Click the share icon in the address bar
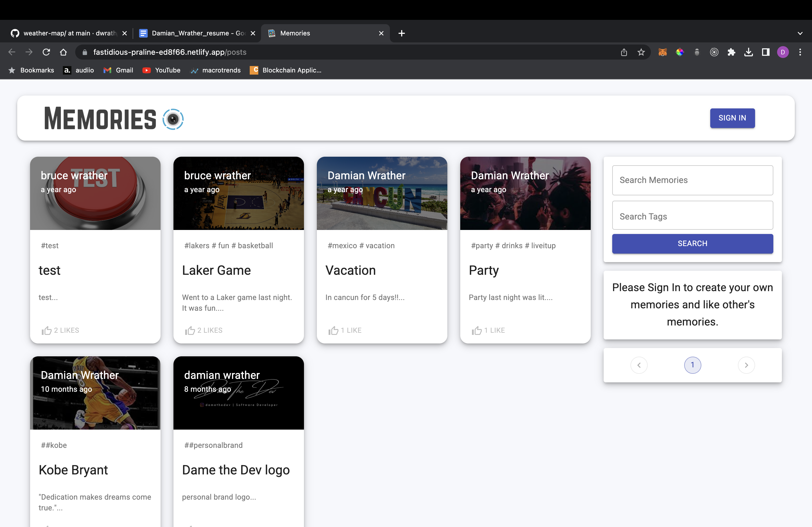The height and width of the screenshot is (527, 812). [x=624, y=52]
